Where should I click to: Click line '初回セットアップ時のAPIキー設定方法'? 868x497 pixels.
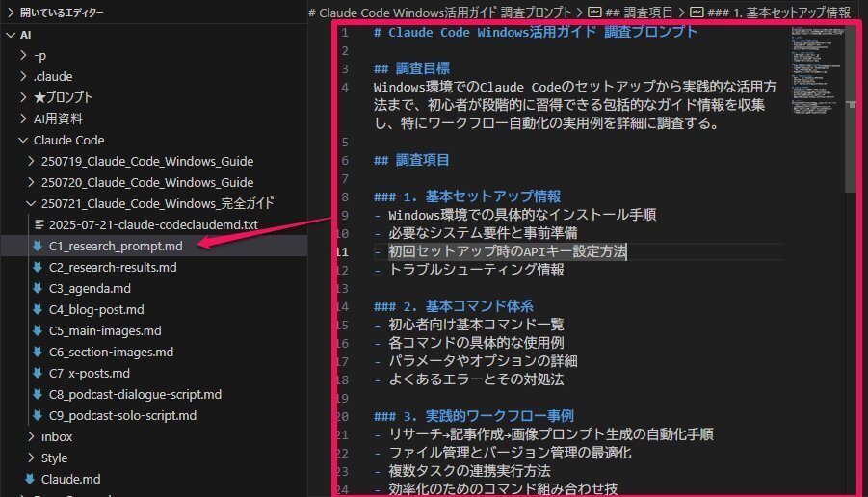coord(507,251)
